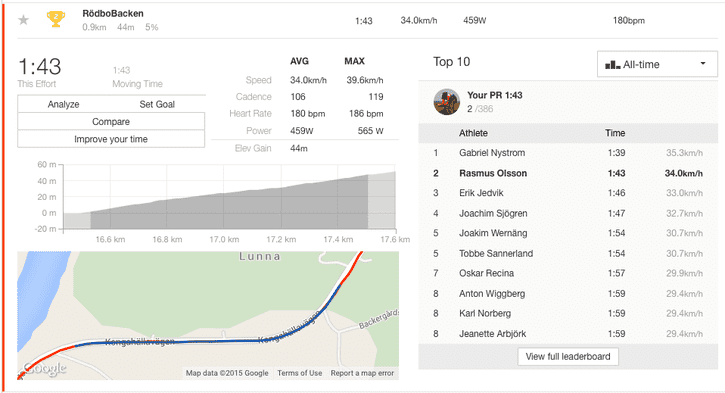This screenshot has width=725, height=393.
Task: Select athlete Tobbe Sannerland
Action: 496,253
